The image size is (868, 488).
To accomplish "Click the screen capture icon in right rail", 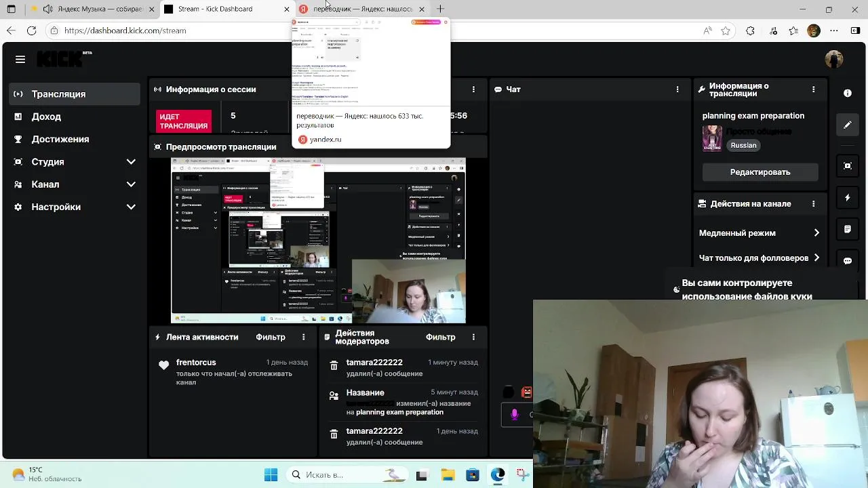I will (x=848, y=166).
